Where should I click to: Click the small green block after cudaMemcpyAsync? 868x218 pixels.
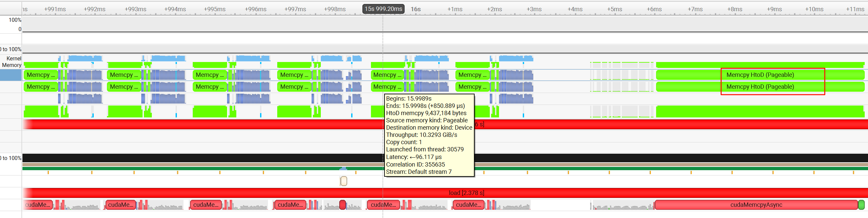(861, 205)
